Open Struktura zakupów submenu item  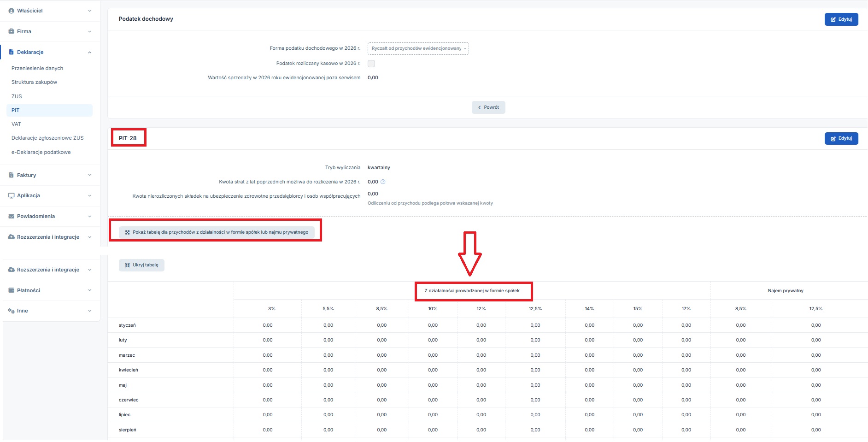[x=34, y=82]
